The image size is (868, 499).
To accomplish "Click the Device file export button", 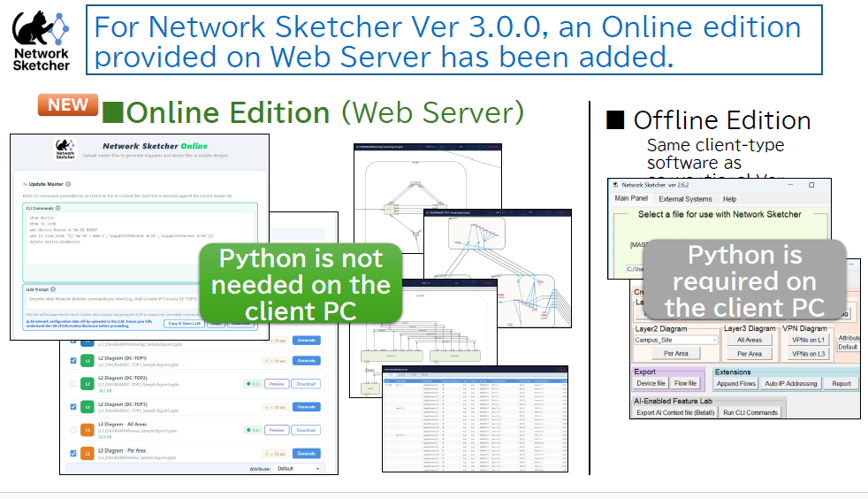I will click(651, 383).
